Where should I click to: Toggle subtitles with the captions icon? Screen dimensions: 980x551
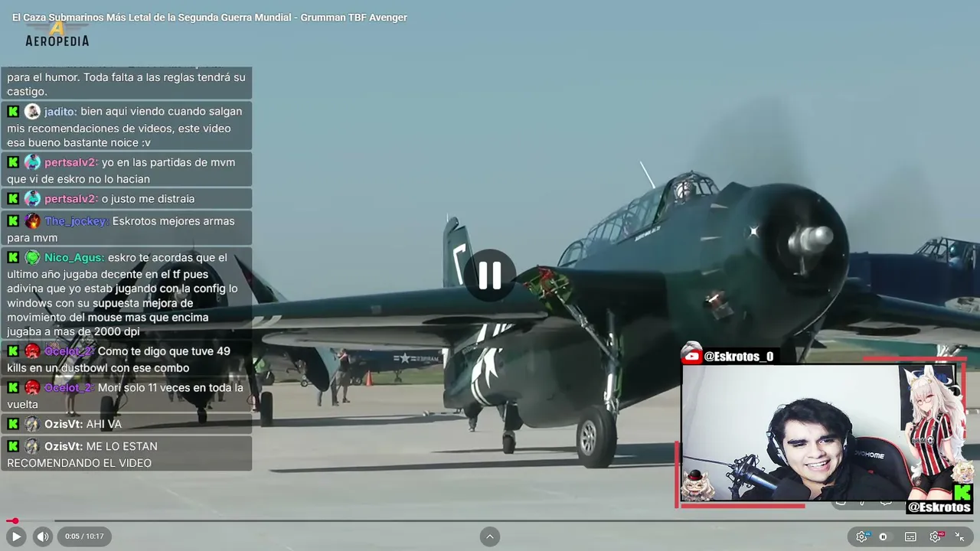coord(910,536)
